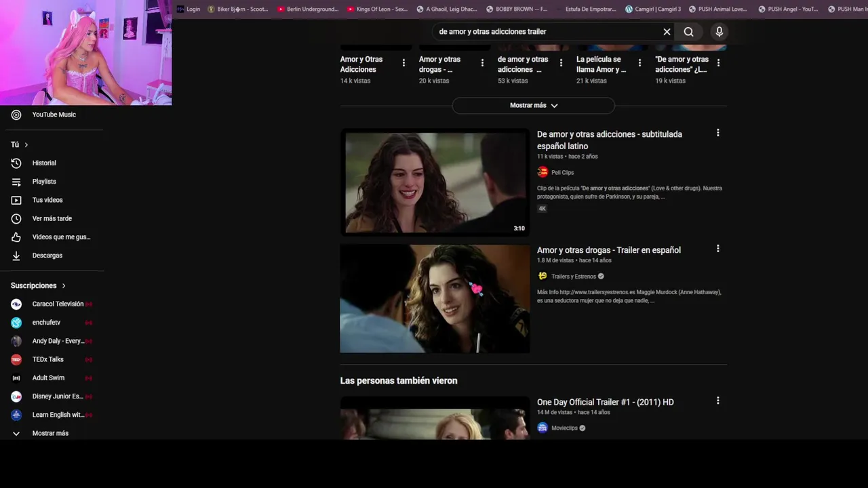Open the A Ghaoil, Leig Dhac bookmark
Image resolution: width=868 pixels, height=488 pixels.
(447, 9)
